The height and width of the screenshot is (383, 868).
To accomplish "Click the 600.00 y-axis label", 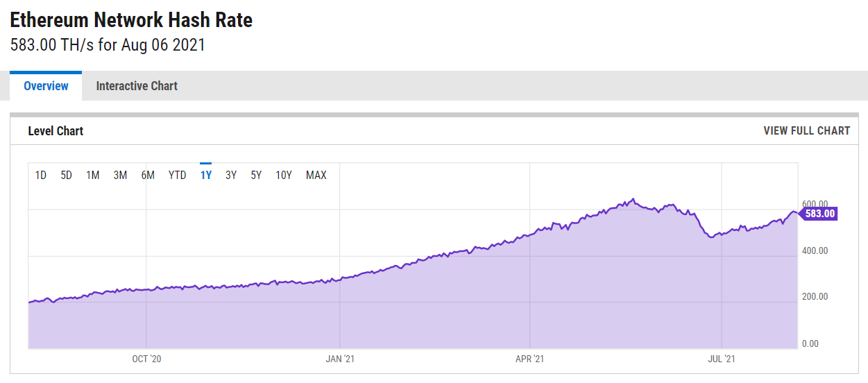I will tap(815, 204).
